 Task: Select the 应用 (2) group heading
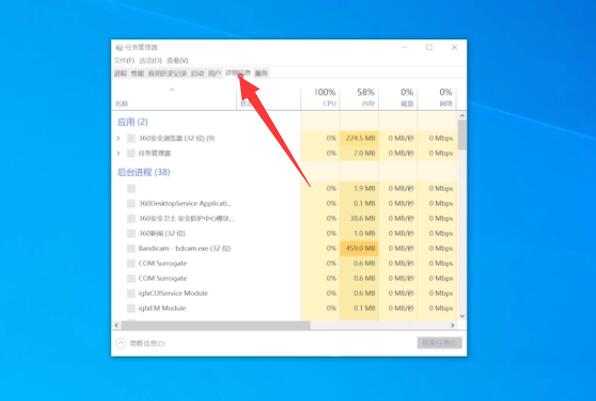coord(132,122)
